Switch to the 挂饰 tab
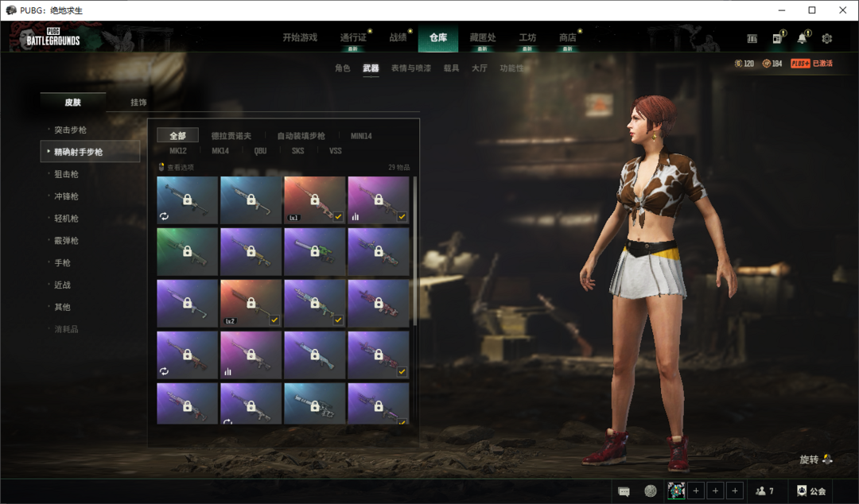This screenshot has height=504, width=859. click(x=138, y=103)
